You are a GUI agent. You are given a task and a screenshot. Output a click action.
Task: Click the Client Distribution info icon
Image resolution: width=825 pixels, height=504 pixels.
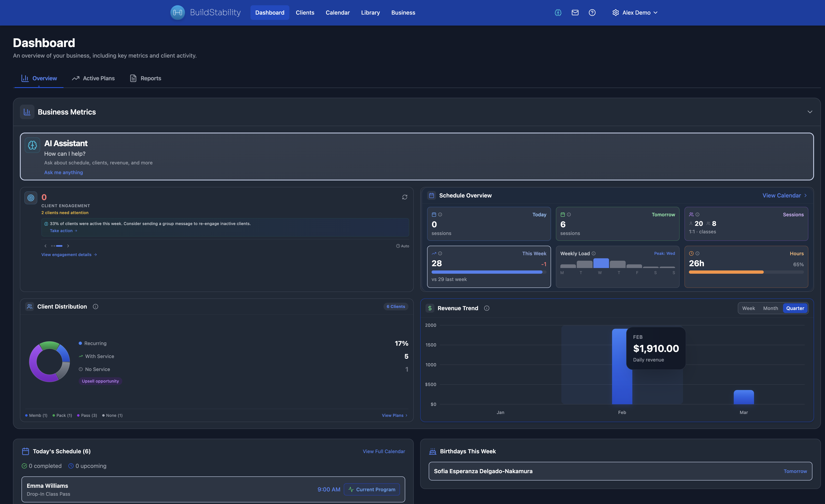tap(95, 306)
